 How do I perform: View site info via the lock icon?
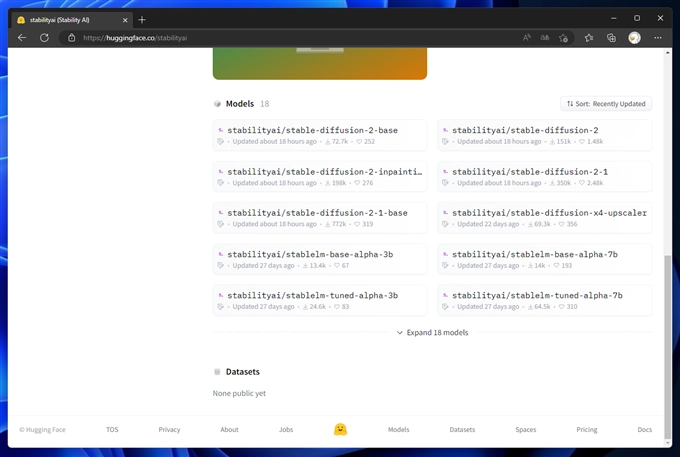[72, 38]
